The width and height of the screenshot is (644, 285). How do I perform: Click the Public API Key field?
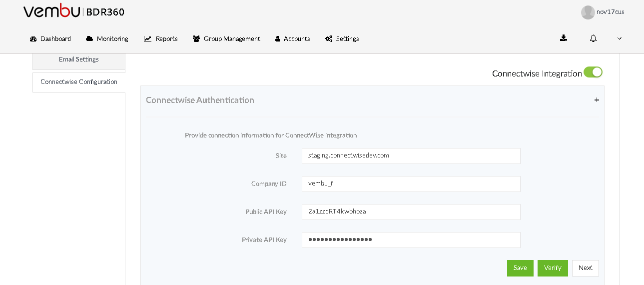click(x=411, y=211)
